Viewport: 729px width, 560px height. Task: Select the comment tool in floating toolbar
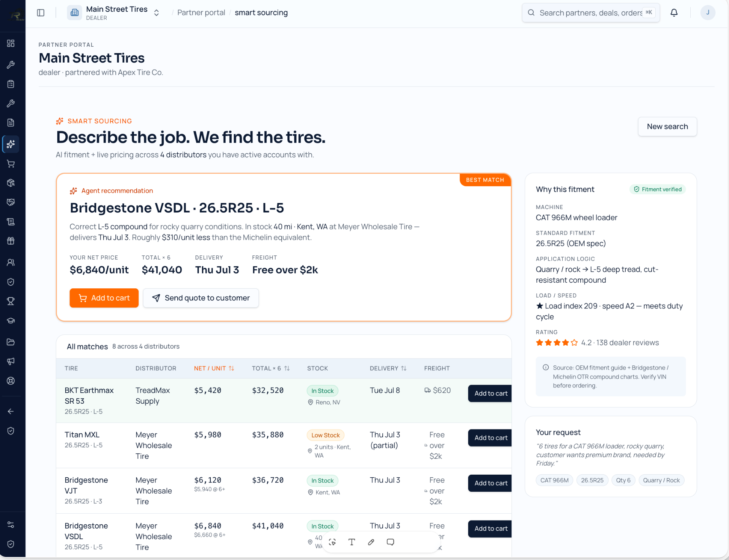coord(390,542)
